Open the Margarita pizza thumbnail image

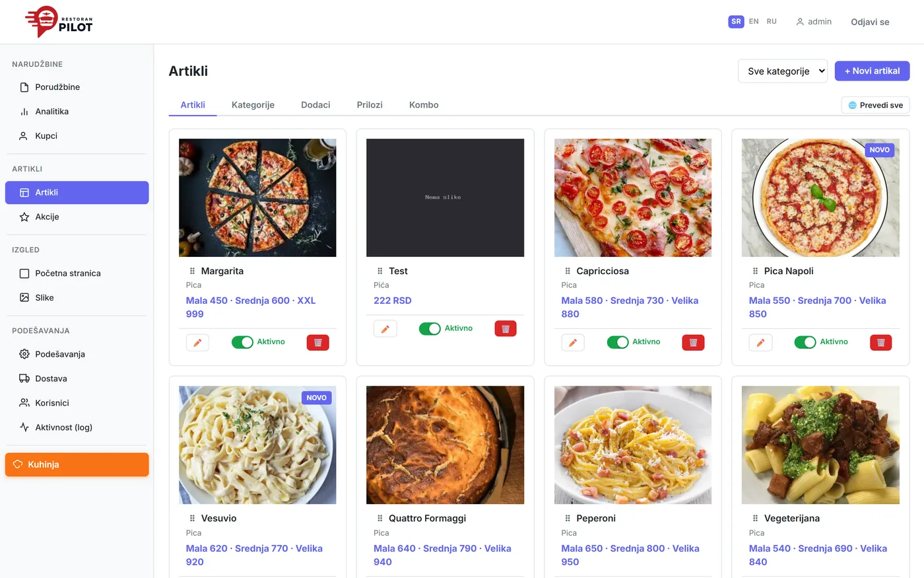coord(257,198)
